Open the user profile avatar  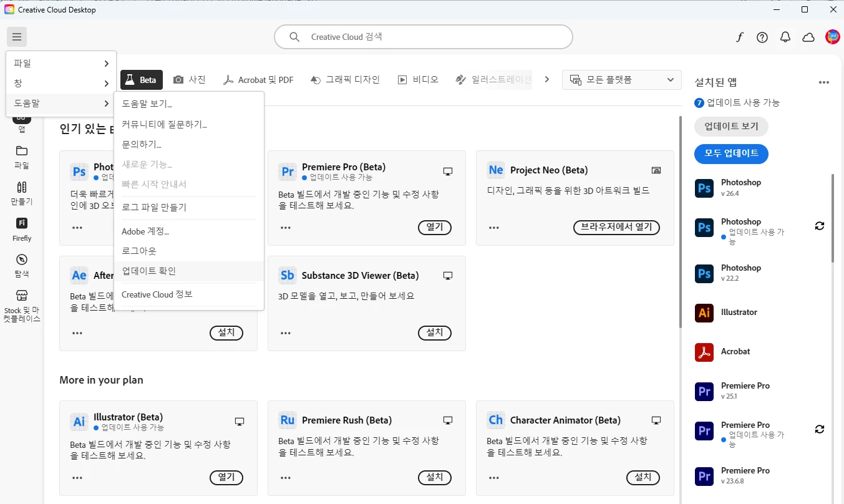click(833, 37)
